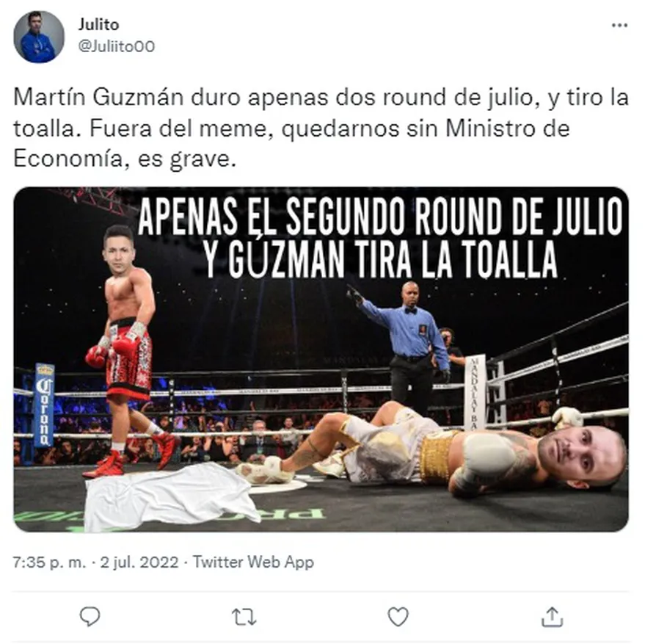Click the meme caption 'APENAS EL SEGUNDO ROUND DE JULIO'

380,217
